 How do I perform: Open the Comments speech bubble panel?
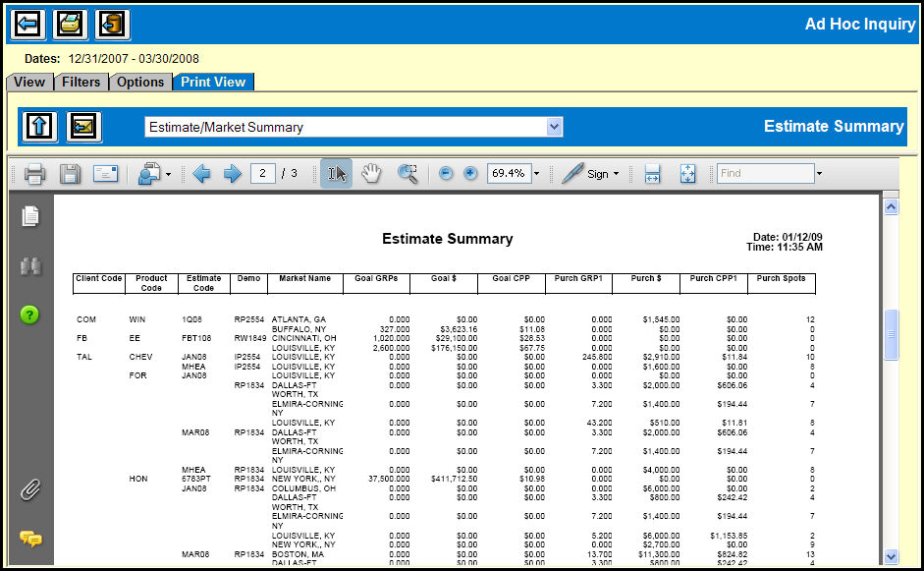(30, 538)
